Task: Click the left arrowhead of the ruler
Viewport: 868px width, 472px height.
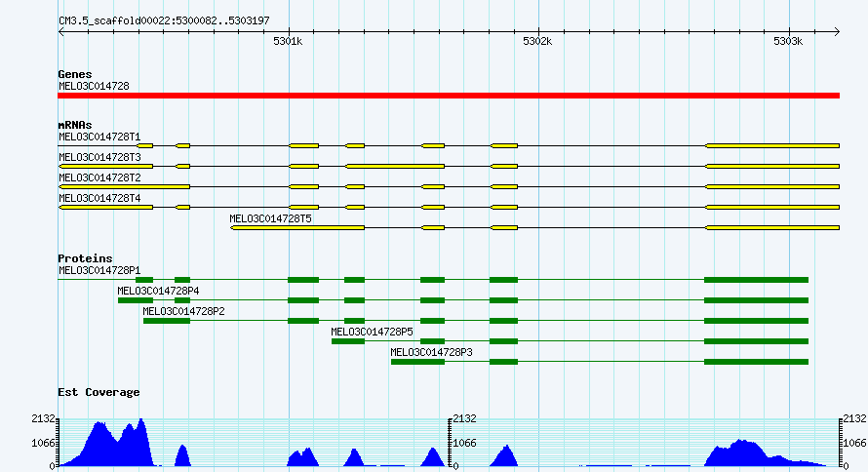Action: click(x=60, y=31)
